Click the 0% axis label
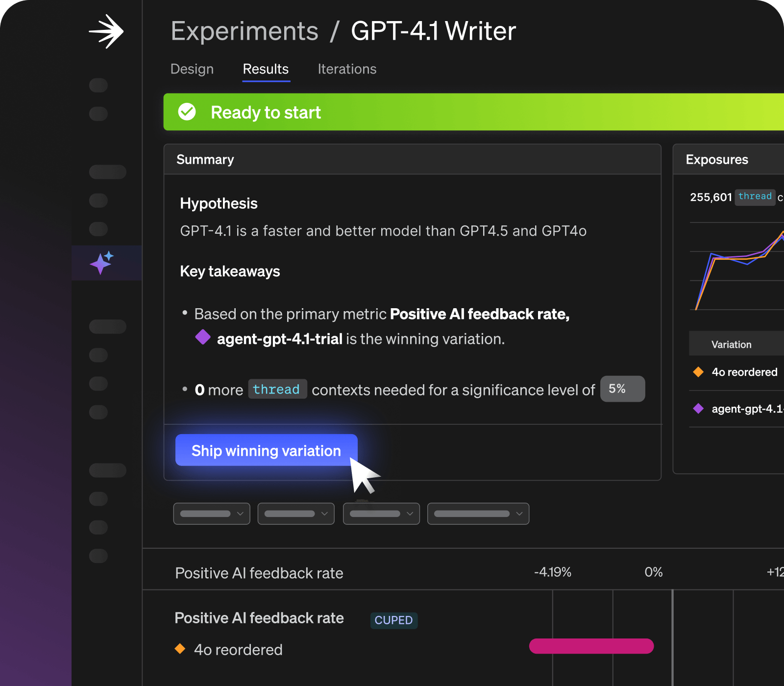 coord(654,572)
